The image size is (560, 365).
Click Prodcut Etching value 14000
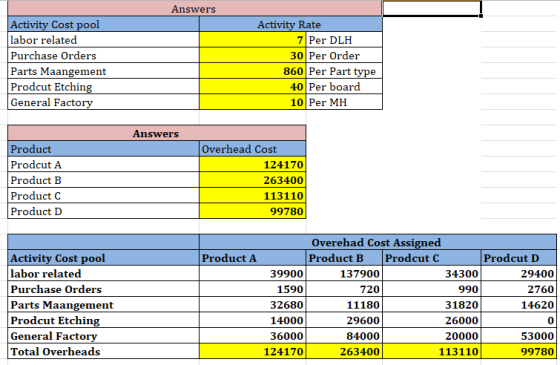click(x=252, y=320)
